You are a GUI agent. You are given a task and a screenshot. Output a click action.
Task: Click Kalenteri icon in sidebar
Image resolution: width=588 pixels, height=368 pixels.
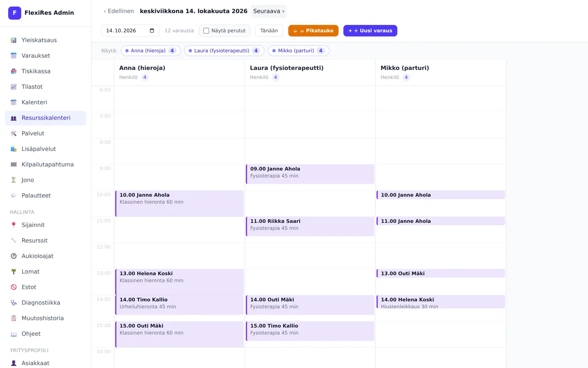13,102
